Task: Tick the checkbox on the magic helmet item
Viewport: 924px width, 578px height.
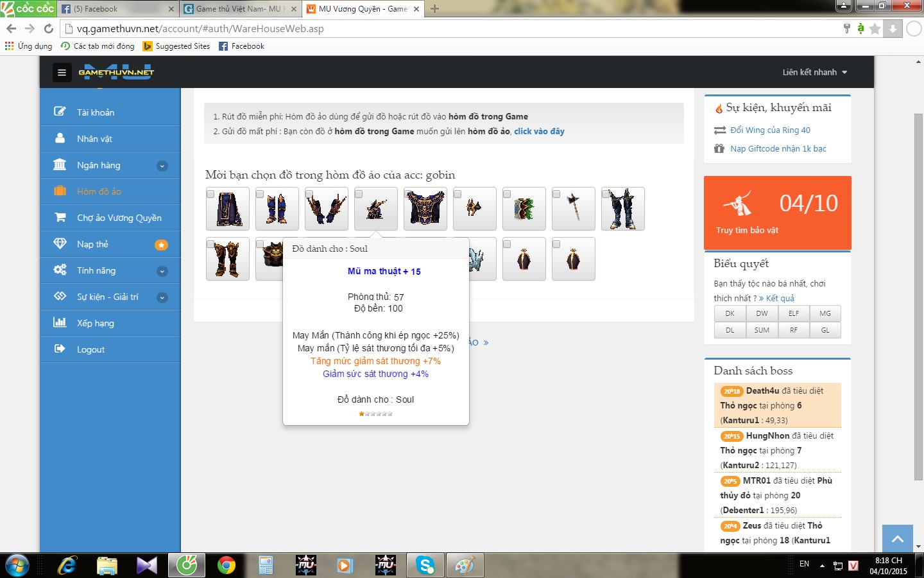Action: point(359,194)
